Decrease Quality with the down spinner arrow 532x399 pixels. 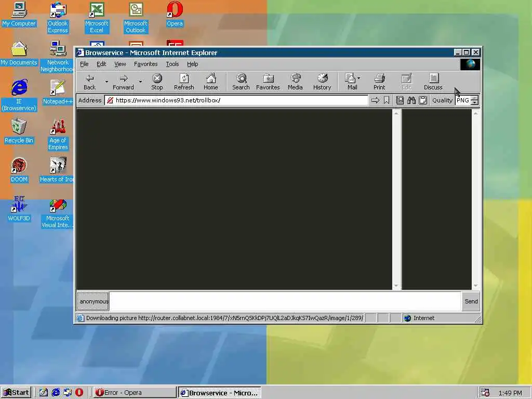pyautogui.click(x=475, y=102)
